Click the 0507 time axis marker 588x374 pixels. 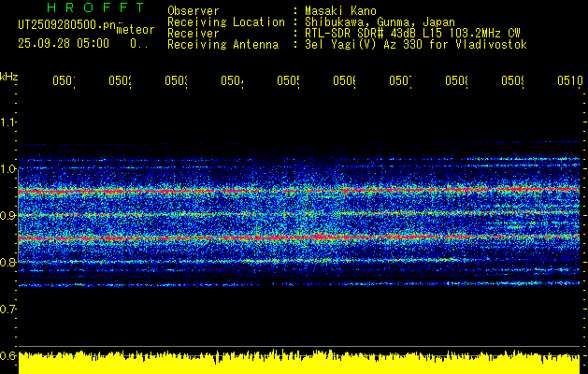[x=400, y=80]
